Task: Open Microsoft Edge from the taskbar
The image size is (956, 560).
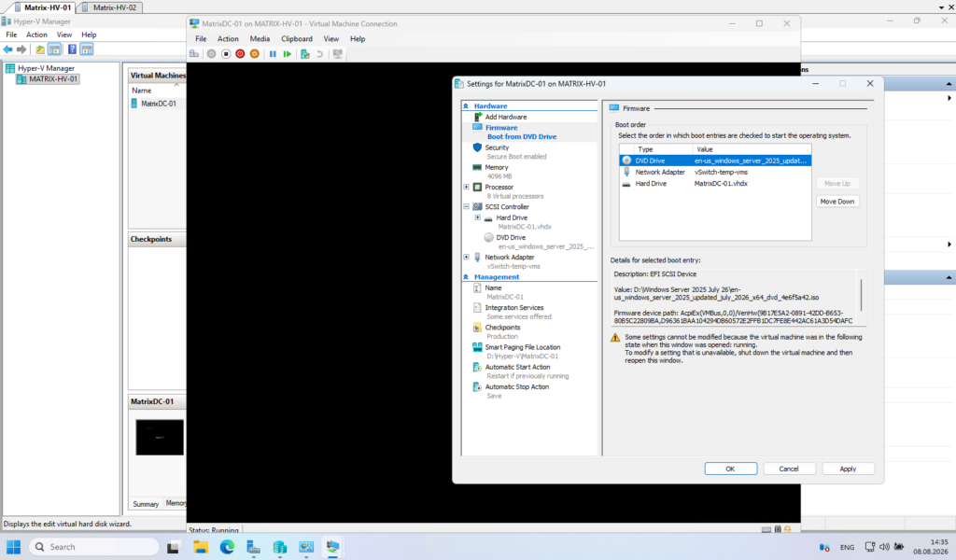Action: [x=227, y=547]
